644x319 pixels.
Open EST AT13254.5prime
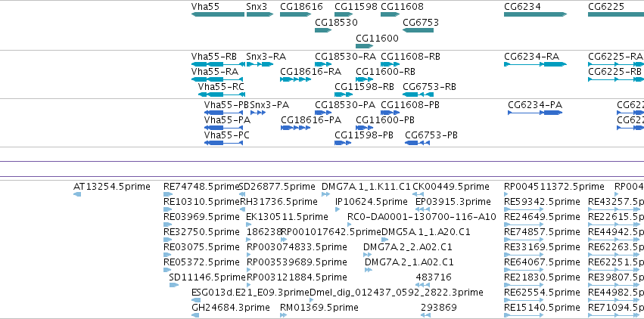77,194
